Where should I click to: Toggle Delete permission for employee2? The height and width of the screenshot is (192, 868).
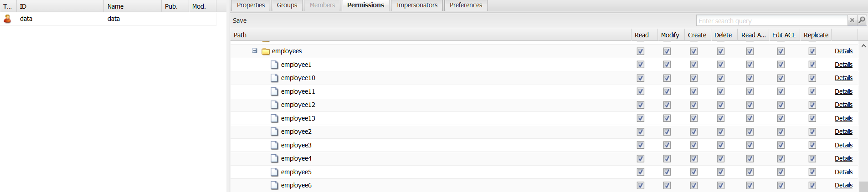(720, 132)
